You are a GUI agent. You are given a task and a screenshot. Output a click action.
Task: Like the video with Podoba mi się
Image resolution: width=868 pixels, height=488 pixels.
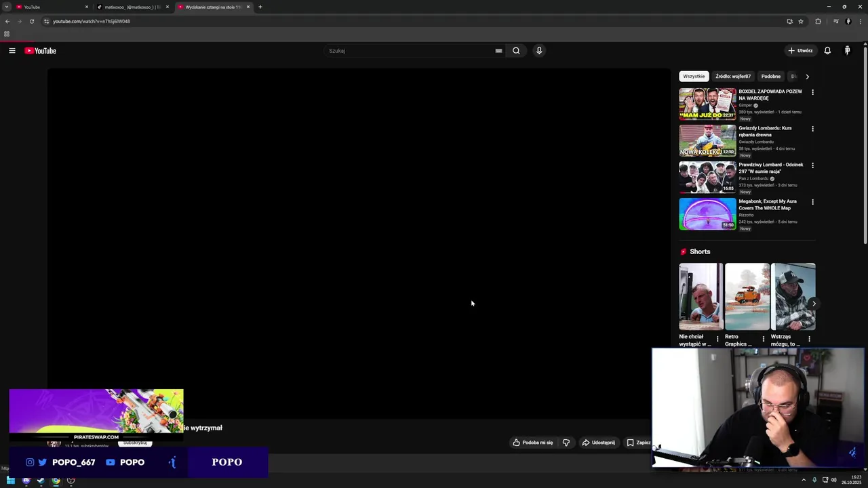pyautogui.click(x=533, y=443)
